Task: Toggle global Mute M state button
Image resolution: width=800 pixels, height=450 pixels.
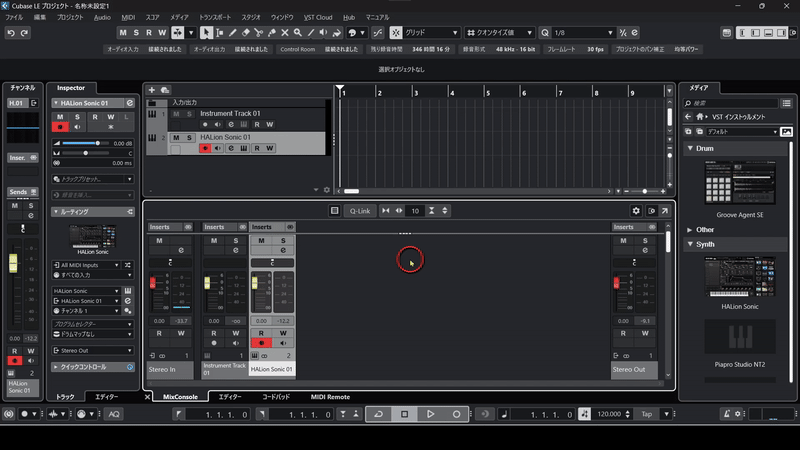Action: tap(122, 33)
